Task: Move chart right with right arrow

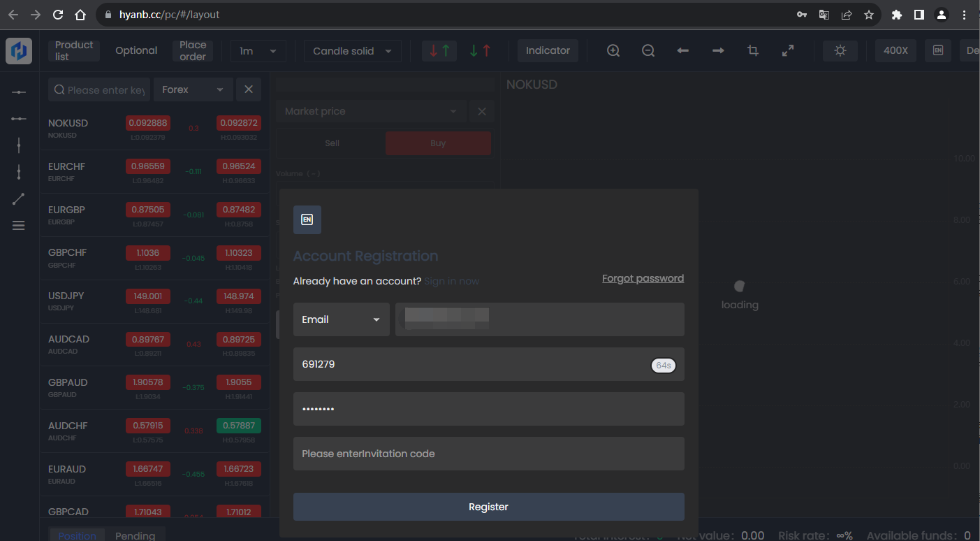Action: point(718,50)
